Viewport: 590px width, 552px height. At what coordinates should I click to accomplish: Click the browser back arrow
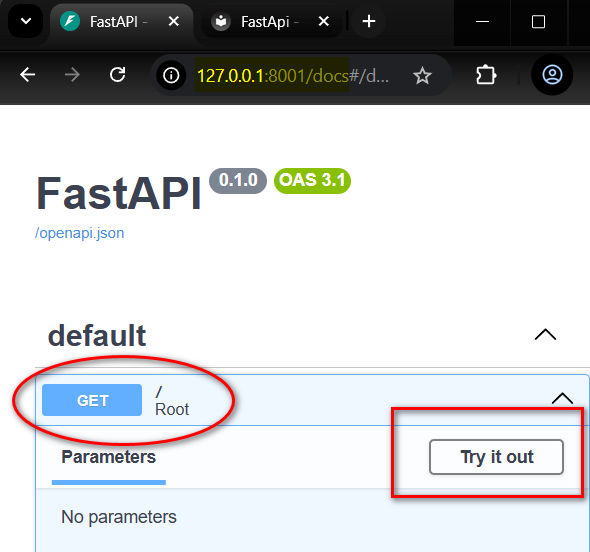tap(27, 75)
